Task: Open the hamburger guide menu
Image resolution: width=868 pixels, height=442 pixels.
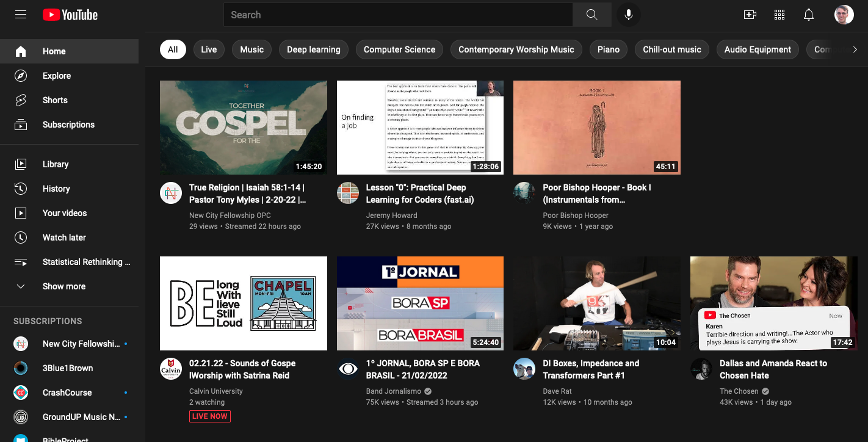Action: tap(21, 15)
